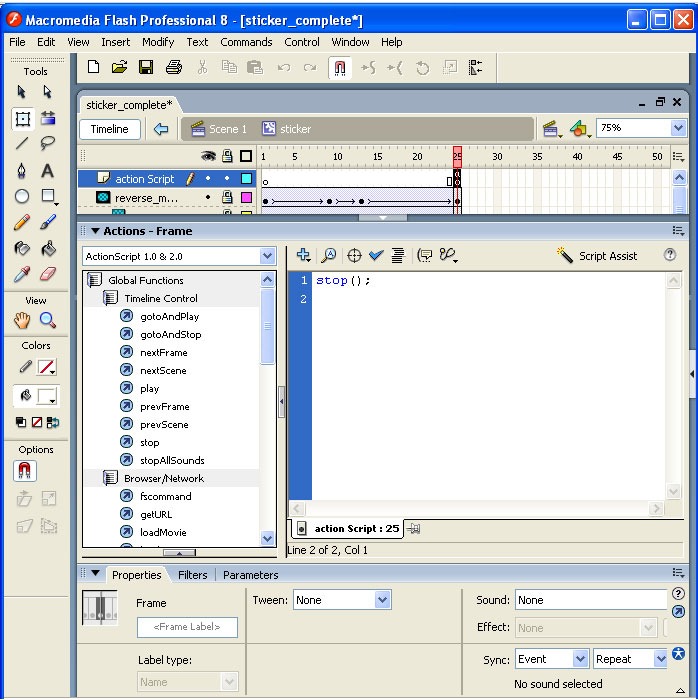Screen dimensions: 698x700
Task: Open the Debug options dropdown icon
Action: 448,255
